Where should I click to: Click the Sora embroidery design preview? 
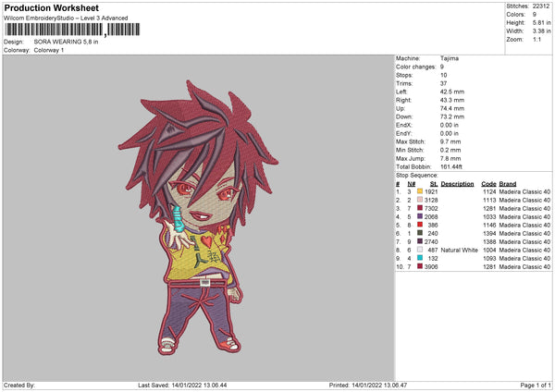pyautogui.click(x=198, y=217)
